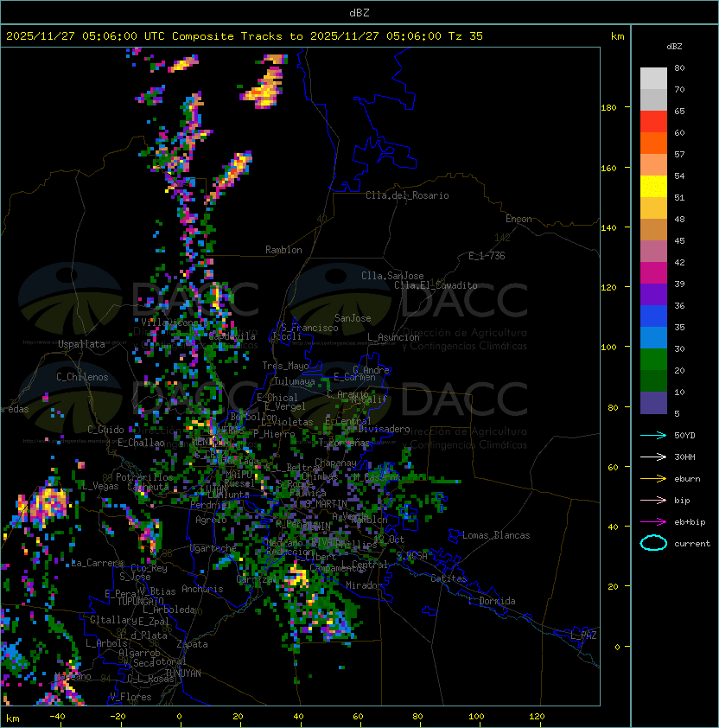Click the 'Potrerillos' map label
The height and width of the screenshot is (728, 719).
click(x=144, y=476)
